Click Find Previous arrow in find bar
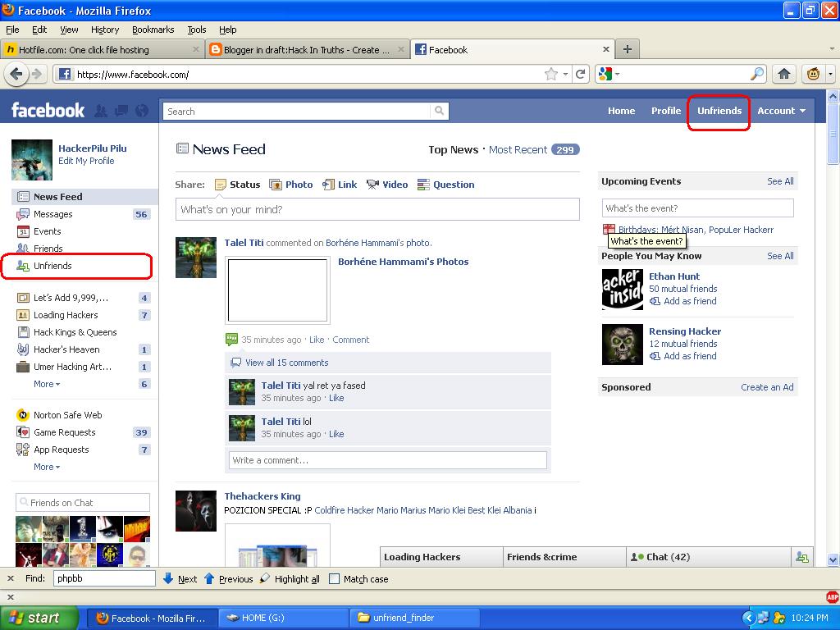 pyautogui.click(x=229, y=578)
